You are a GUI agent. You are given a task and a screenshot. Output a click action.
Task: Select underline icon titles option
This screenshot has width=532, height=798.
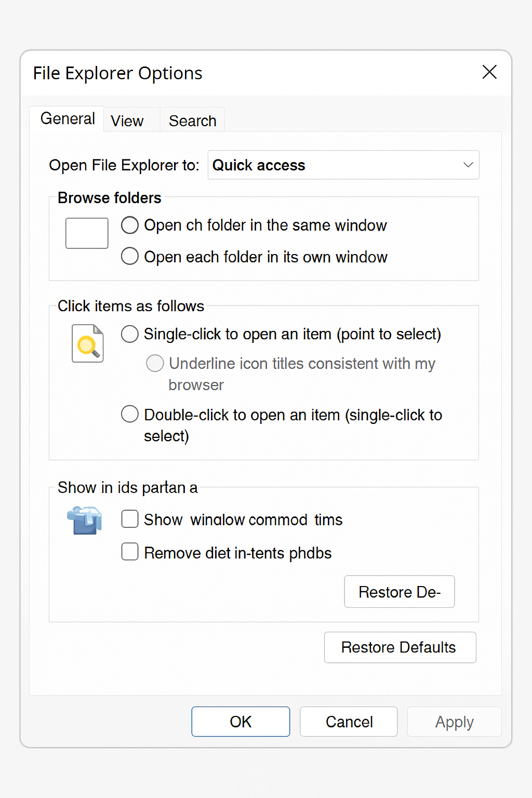click(x=154, y=363)
